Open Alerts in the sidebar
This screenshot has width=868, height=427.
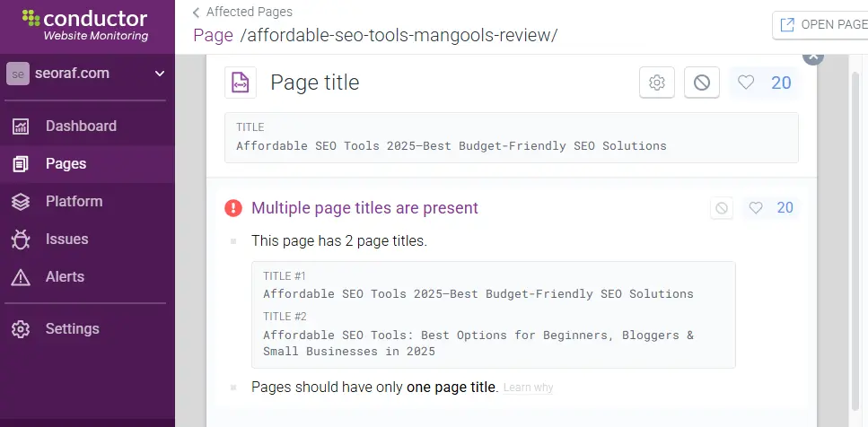pos(87,276)
